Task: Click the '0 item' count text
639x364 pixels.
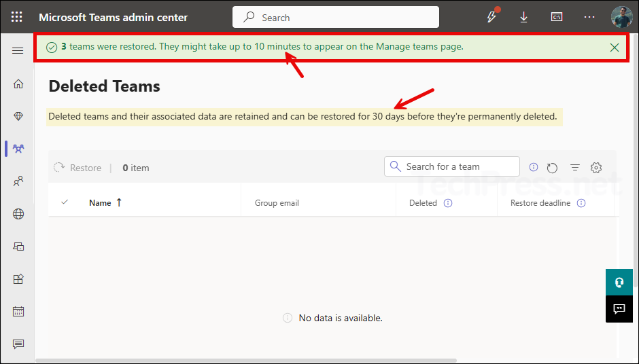Action: pyautogui.click(x=136, y=168)
